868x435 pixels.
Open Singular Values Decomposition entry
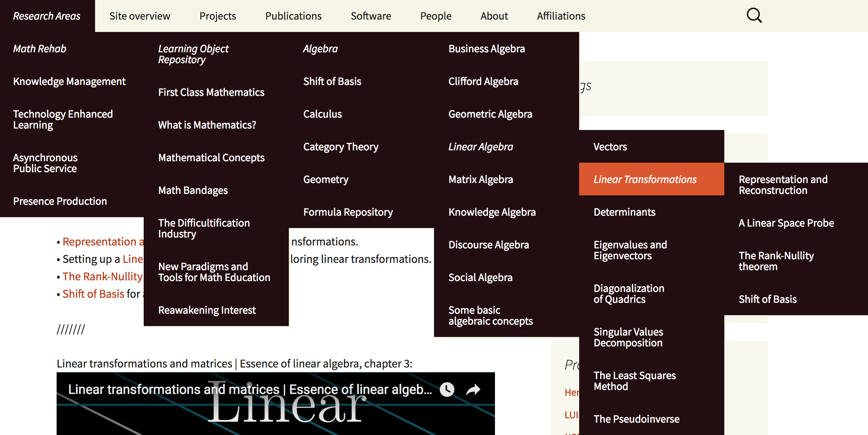628,337
